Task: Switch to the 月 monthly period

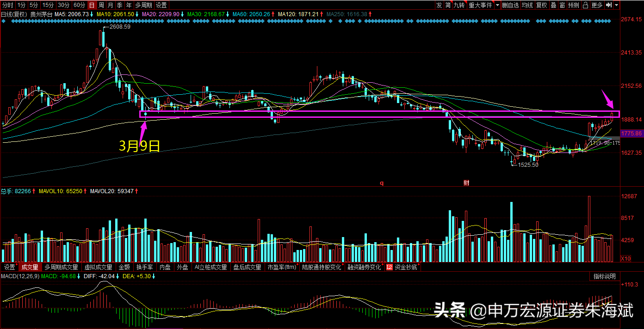Action: pyautogui.click(x=110, y=5)
